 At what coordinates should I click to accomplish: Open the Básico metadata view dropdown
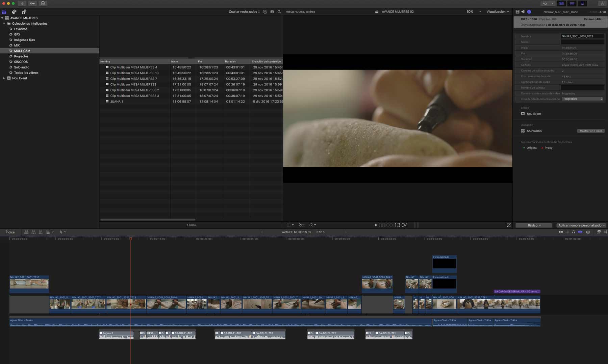click(x=534, y=225)
